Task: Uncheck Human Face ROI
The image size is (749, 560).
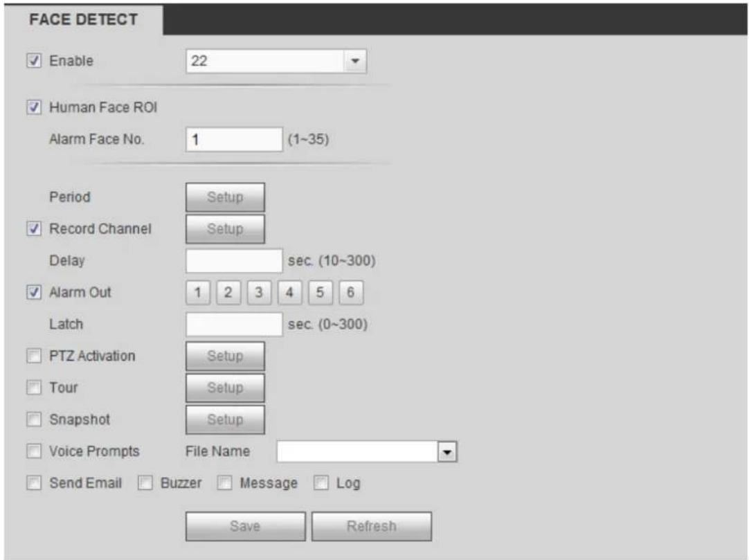Action: click(x=34, y=107)
